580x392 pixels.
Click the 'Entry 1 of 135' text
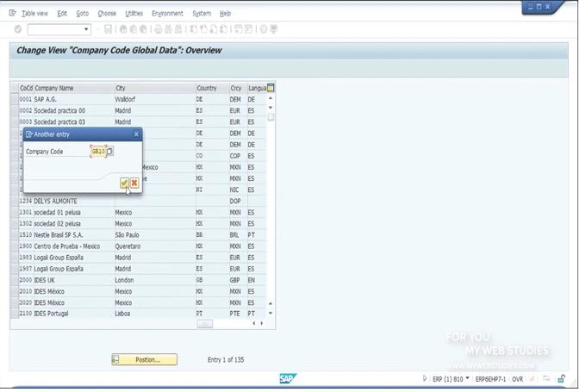point(226,359)
